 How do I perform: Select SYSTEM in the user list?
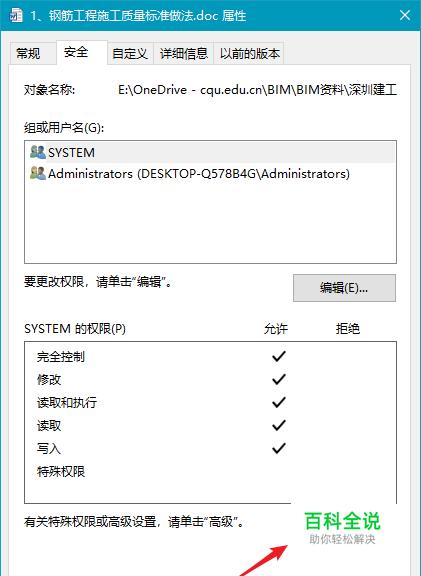[x=211, y=152]
